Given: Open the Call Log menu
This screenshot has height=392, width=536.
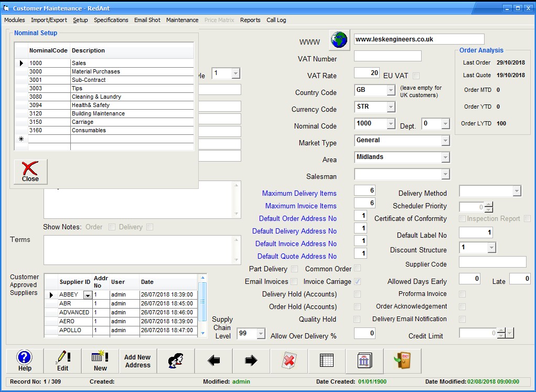Looking at the screenshot, I should (x=276, y=20).
